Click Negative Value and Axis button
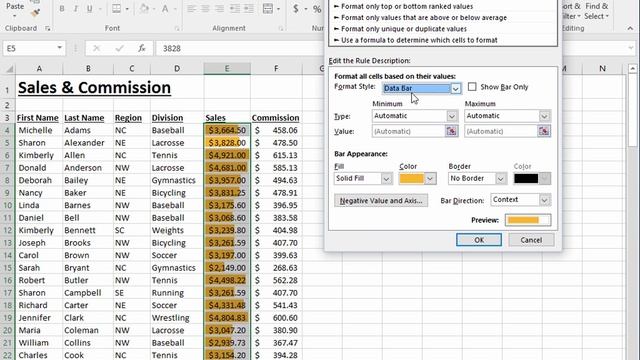The height and width of the screenshot is (360, 640). 381,200
